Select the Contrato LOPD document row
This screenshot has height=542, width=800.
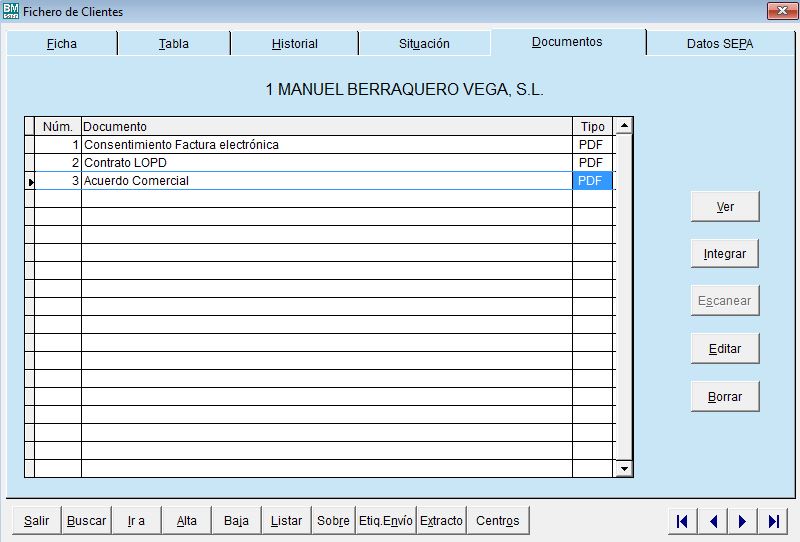point(325,163)
